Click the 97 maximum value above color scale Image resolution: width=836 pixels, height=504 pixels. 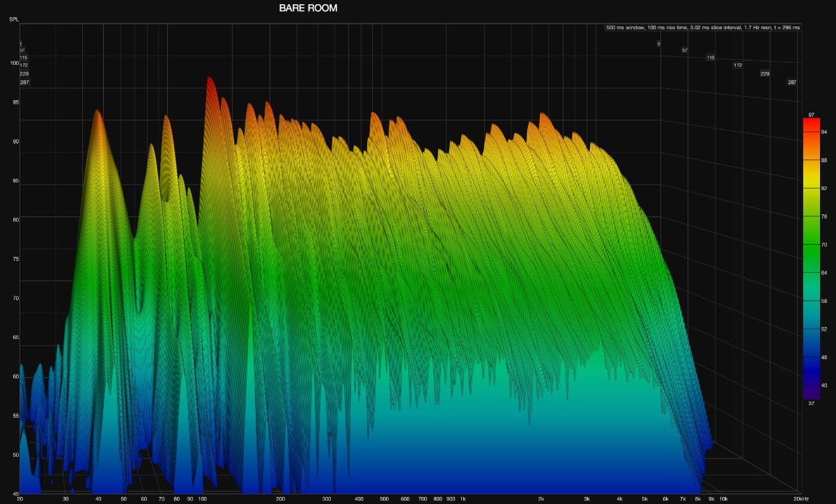[x=811, y=114]
